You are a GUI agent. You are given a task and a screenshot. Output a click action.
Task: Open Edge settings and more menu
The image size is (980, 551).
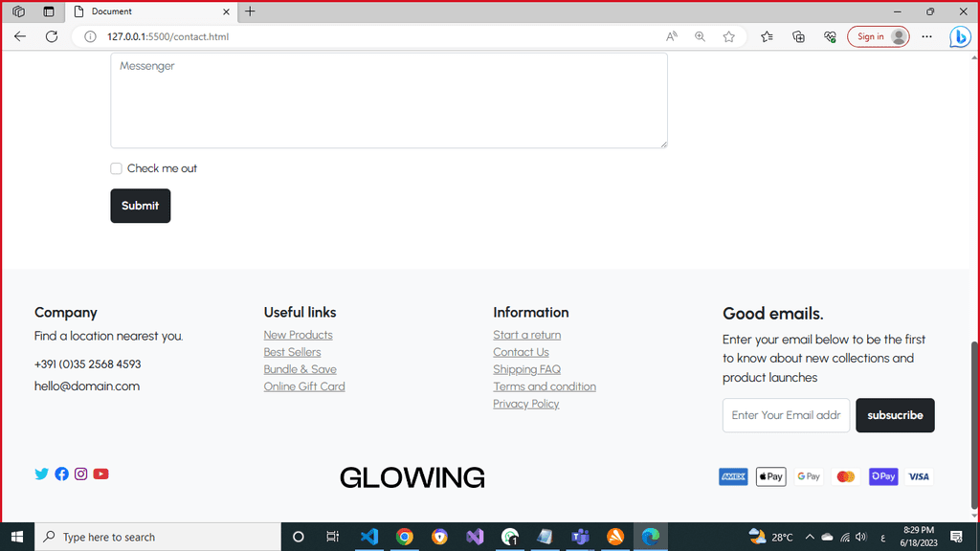(926, 37)
